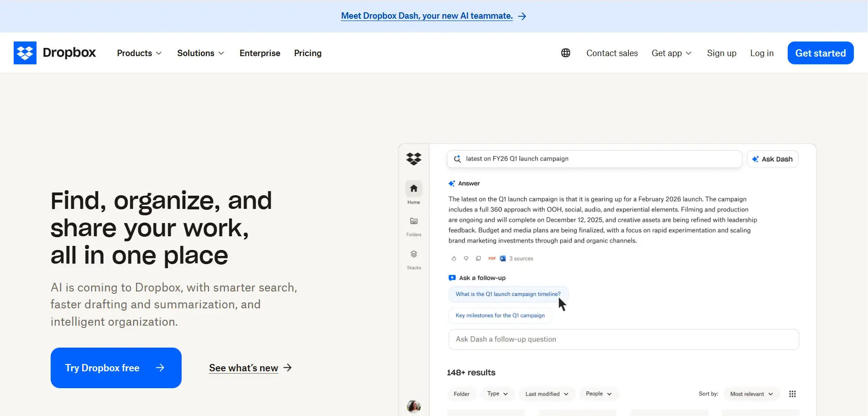
Task: Click the Dropbox logo in the navigation bar
Action: tap(55, 52)
